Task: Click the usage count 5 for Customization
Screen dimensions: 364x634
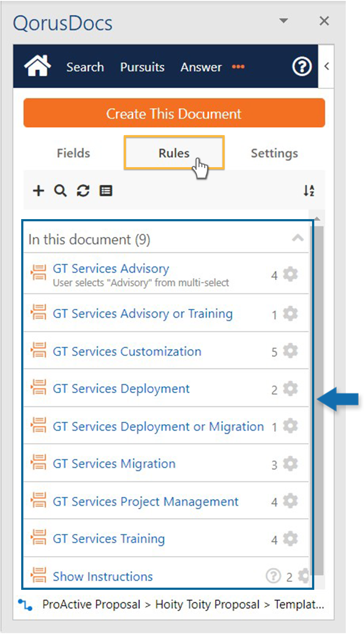Action: click(x=274, y=352)
